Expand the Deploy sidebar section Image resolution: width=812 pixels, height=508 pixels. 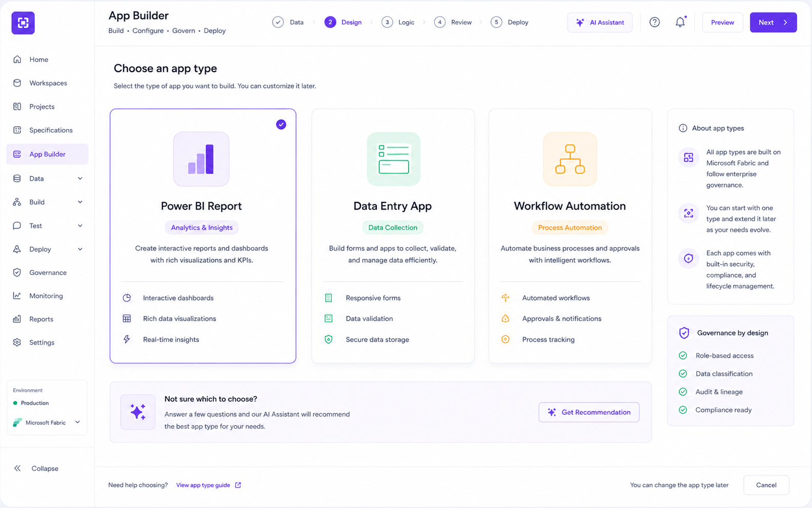(x=47, y=249)
